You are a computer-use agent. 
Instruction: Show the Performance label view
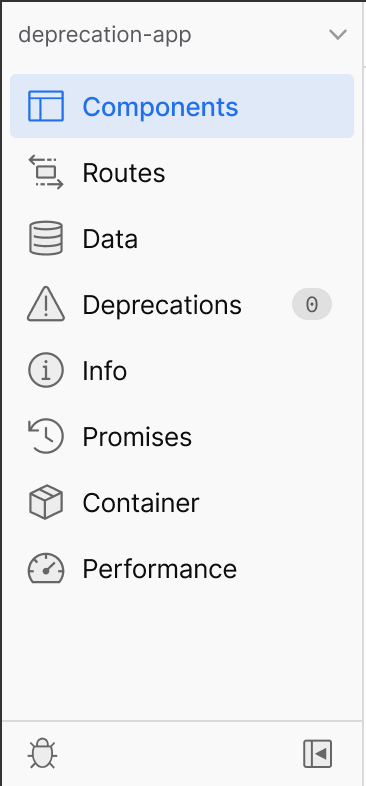pyautogui.click(x=159, y=569)
